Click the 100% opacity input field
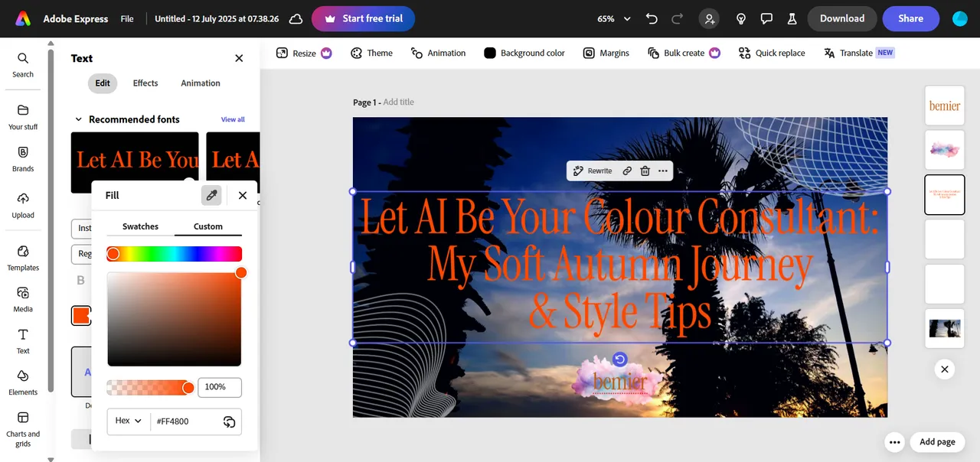The height and width of the screenshot is (462, 980). click(x=220, y=387)
